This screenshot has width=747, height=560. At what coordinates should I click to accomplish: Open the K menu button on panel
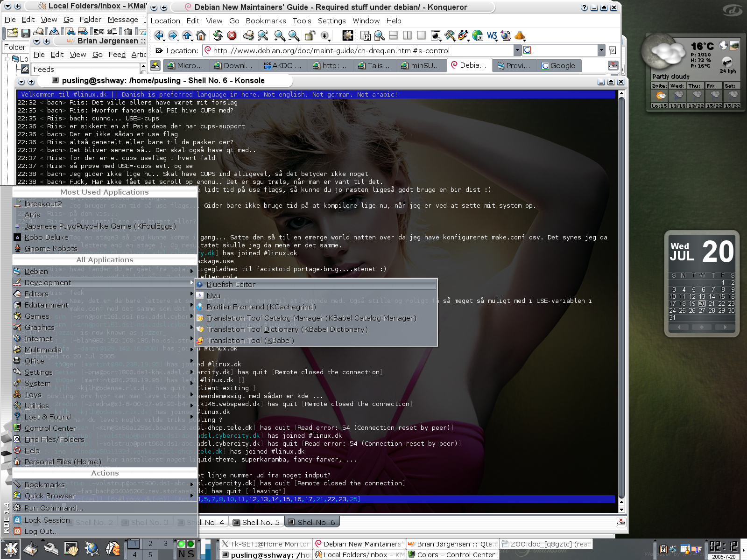click(x=11, y=549)
